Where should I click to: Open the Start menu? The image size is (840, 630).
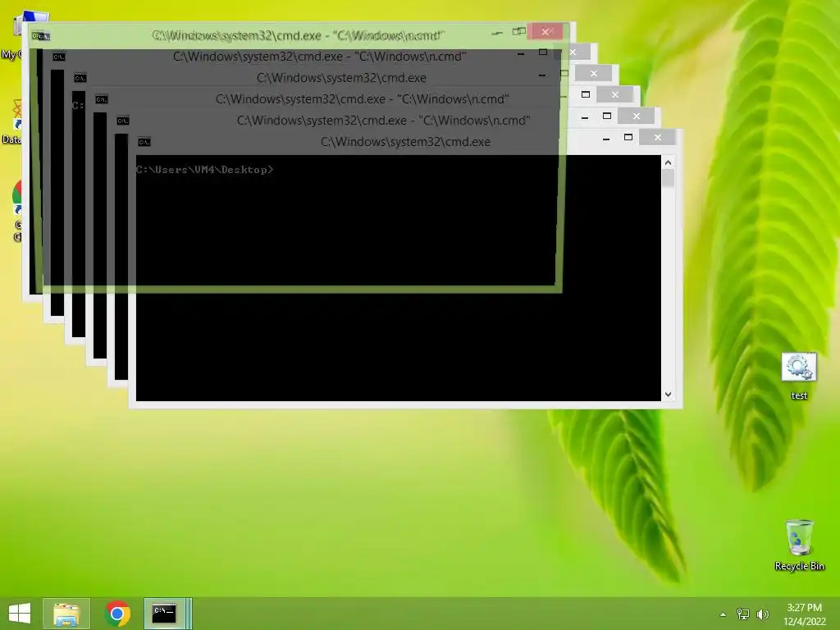[20, 614]
